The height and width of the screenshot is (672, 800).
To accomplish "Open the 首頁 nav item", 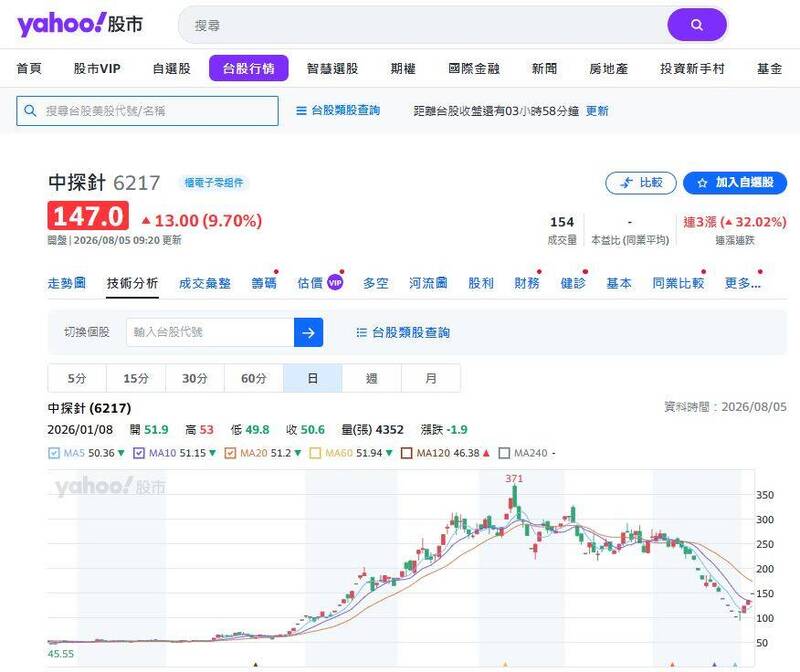I will coord(29,68).
